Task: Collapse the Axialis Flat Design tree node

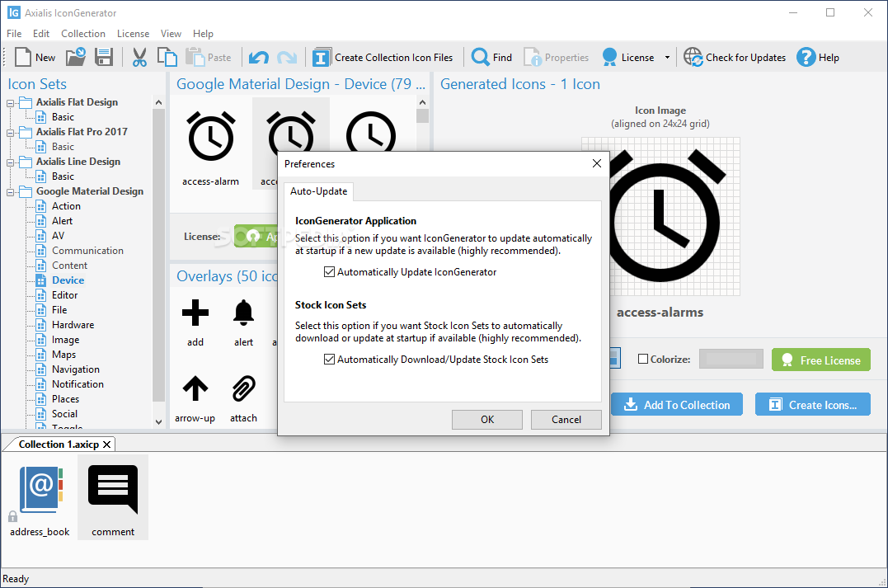Action: pos(10,103)
